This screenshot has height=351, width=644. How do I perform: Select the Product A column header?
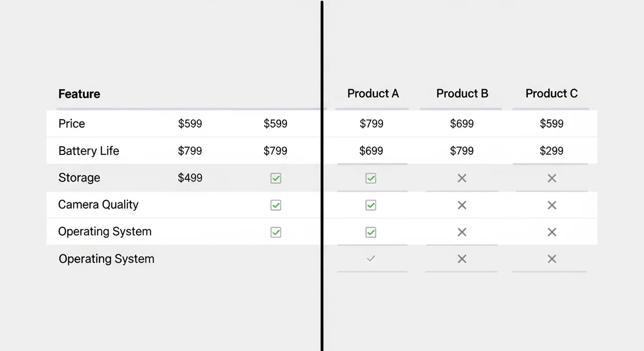pyautogui.click(x=373, y=94)
